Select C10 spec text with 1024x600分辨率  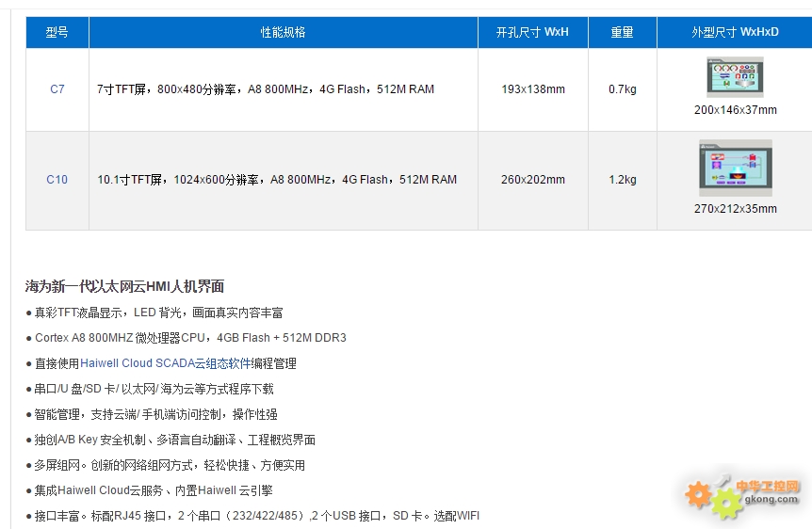pyautogui.click(x=277, y=180)
